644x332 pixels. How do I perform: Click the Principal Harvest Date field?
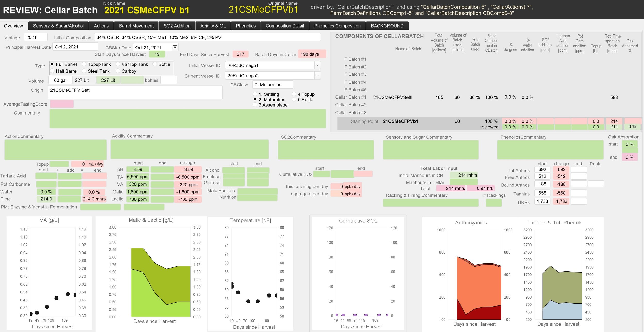pyautogui.click(x=75, y=47)
